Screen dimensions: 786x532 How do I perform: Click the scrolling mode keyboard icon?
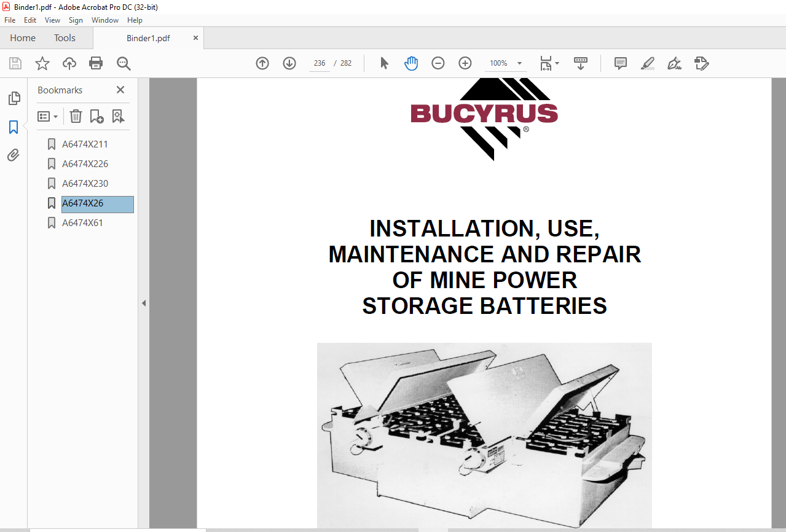coord(581,63)
